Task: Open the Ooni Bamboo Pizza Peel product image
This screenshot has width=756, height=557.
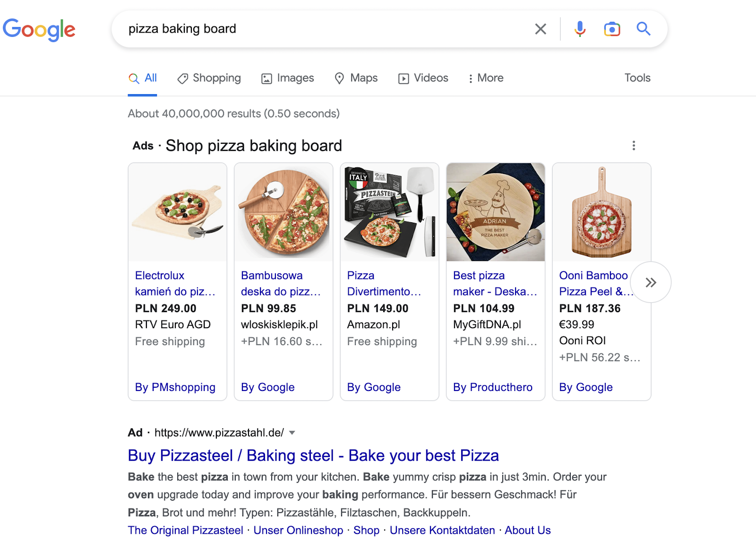Action: (601, 212)
